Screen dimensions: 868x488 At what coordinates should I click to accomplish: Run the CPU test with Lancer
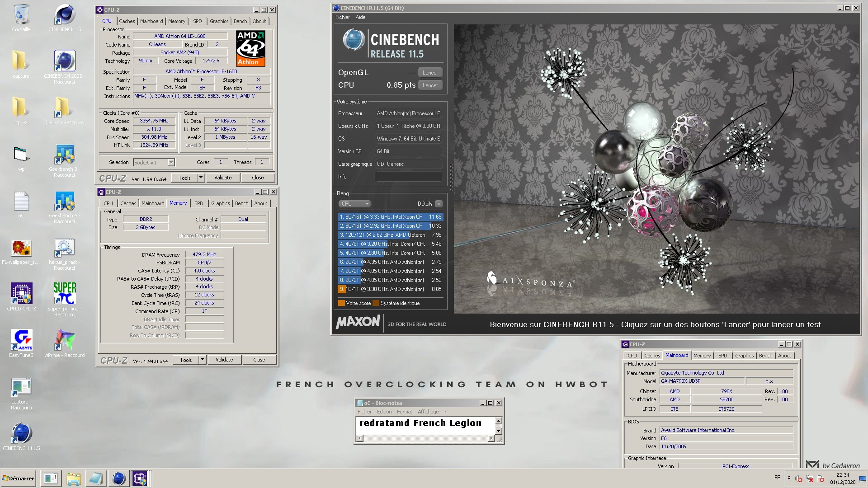(x=430, y=85)
